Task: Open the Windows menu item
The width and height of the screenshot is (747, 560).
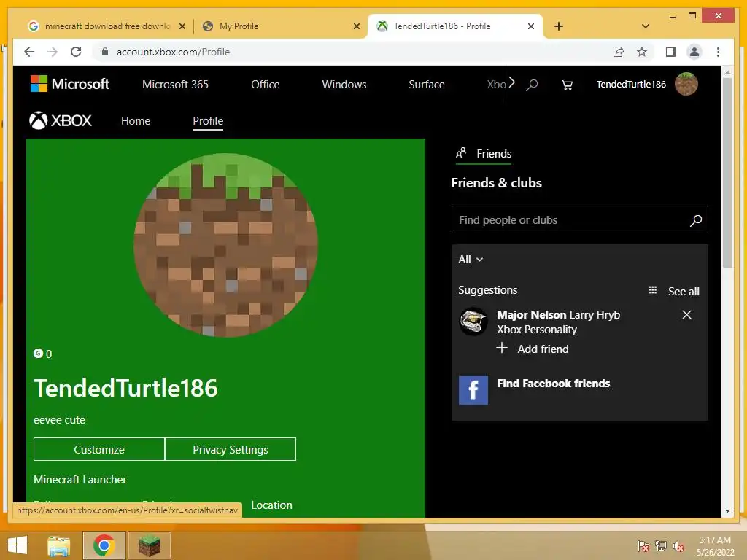Action: click(344, 85)
